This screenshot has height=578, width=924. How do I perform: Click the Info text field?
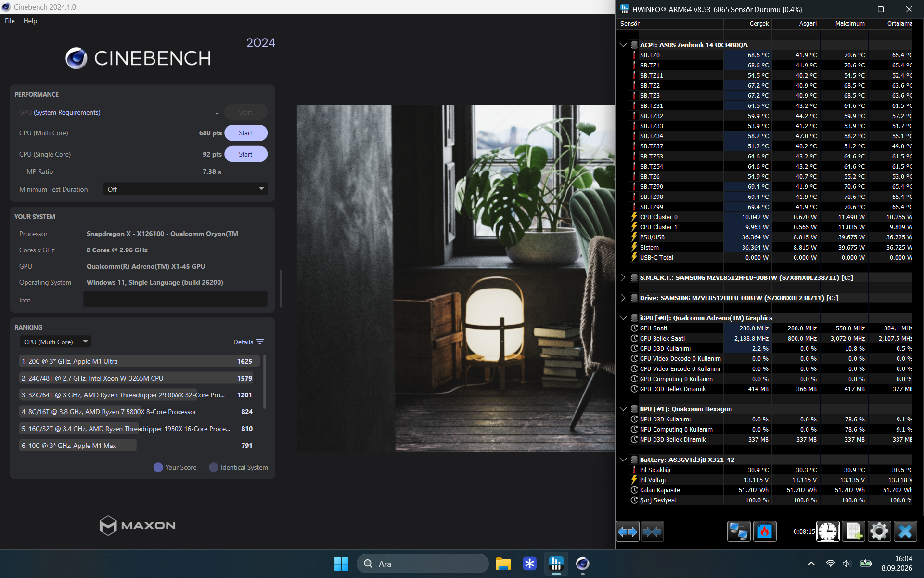click(x=175, y=300)
